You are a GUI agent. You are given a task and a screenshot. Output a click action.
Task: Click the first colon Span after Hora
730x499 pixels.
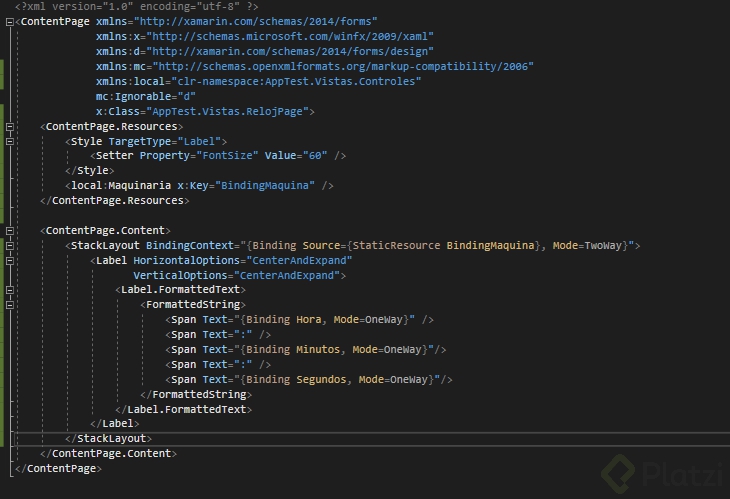coord(218,335)
